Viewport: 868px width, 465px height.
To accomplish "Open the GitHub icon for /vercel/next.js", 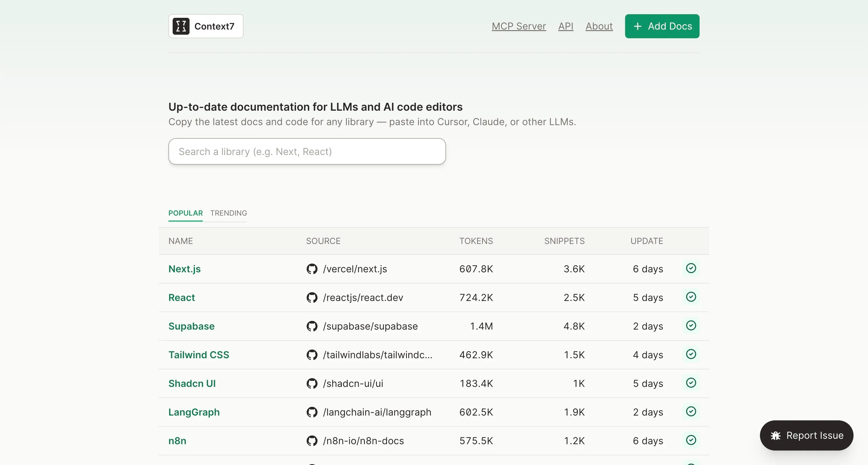I will pos(312,269).
